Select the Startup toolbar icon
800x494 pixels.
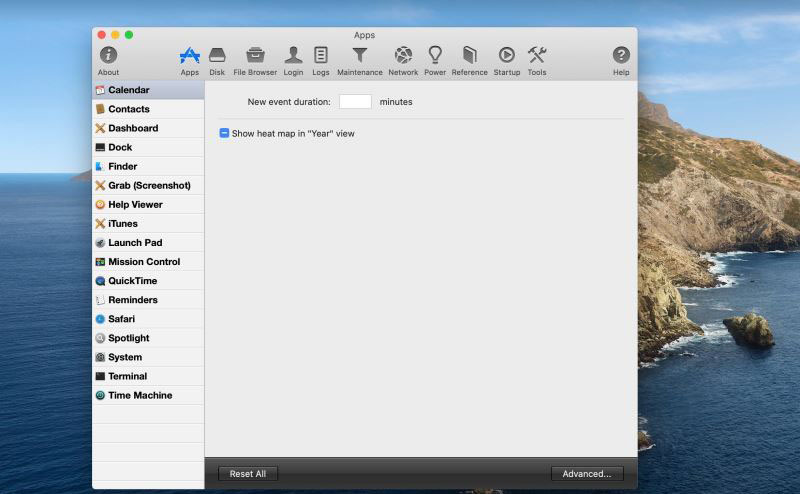point(506,56)
